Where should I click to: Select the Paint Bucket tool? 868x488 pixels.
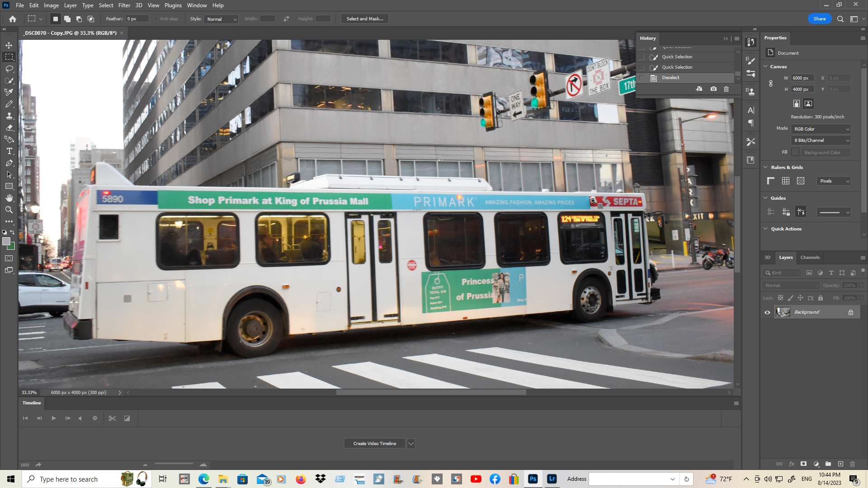(x=9, y=139)
